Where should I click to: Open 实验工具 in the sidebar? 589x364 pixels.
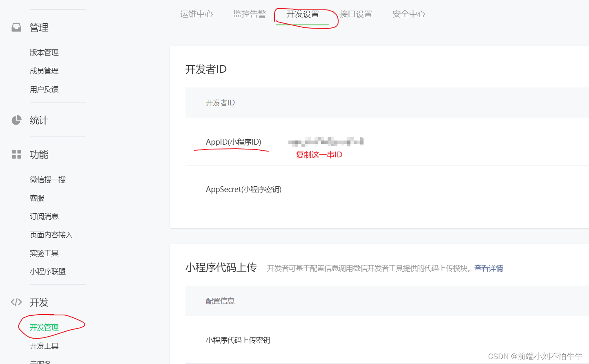pos(44,253)
